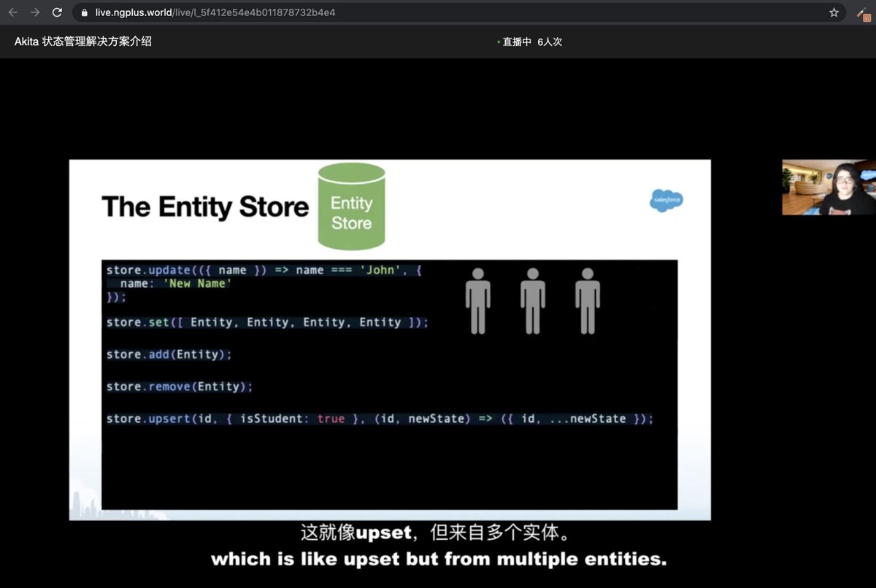Click the browser forward arrow

pyautogui.click(x=34, y=12)
